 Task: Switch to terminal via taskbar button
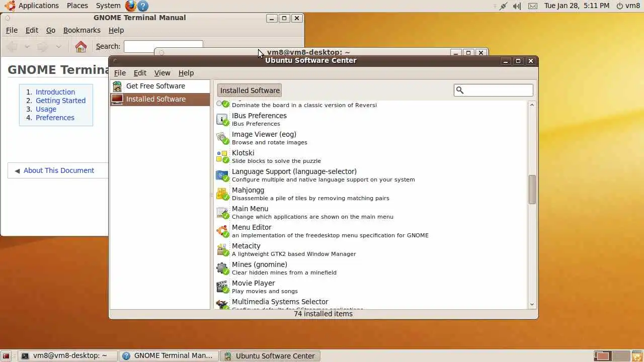pyautogui.click(x=68, y=355)
